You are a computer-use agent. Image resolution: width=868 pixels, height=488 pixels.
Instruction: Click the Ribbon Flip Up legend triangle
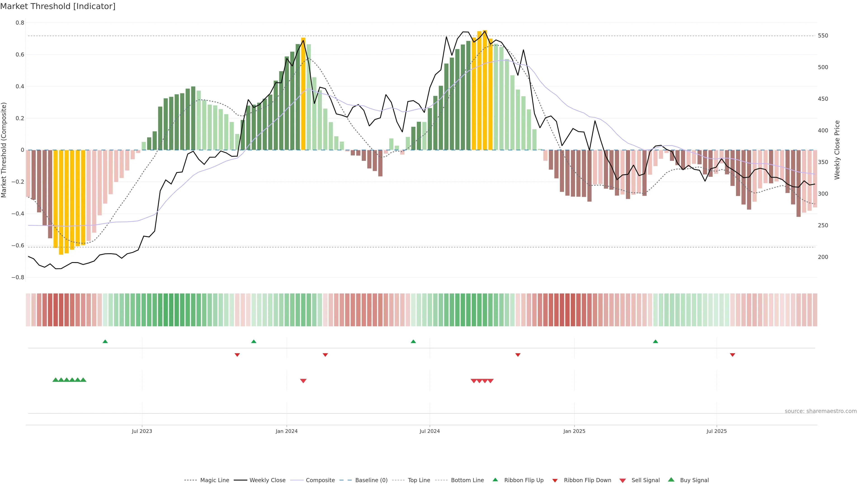click(495, 480)
